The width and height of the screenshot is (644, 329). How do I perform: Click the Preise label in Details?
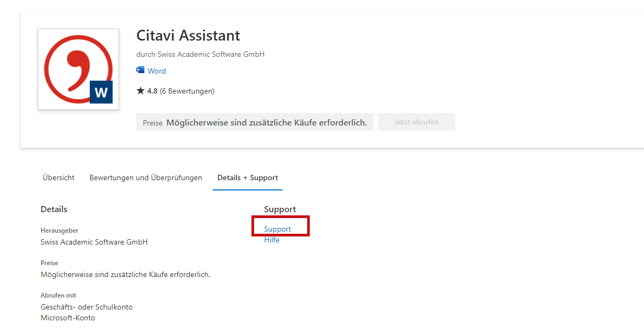pyautogui.click(x=49, y=263)
